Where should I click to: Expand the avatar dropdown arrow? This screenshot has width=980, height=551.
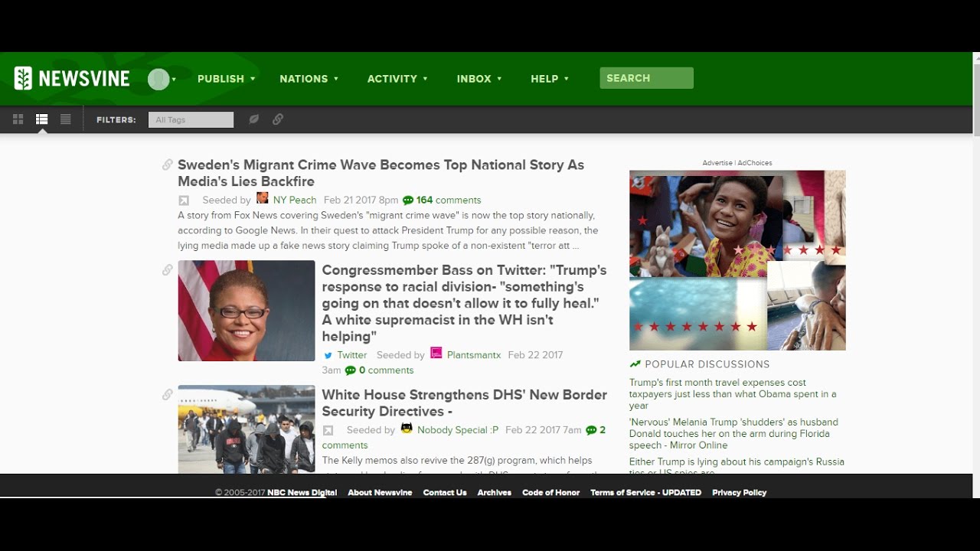pos(174,79)
